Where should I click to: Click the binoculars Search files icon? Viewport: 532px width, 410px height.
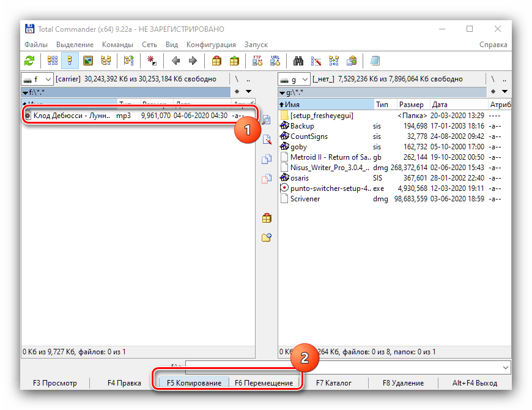pos(298,61)
